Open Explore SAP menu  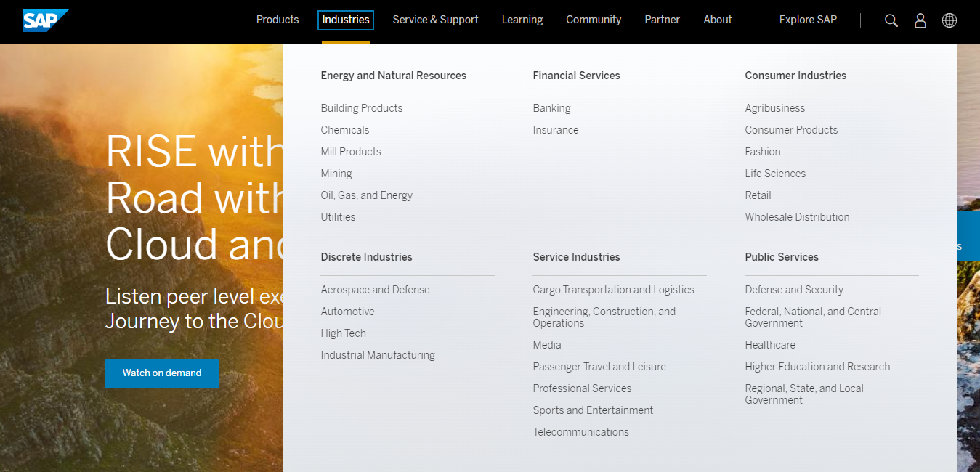click(x=808, y=20)
